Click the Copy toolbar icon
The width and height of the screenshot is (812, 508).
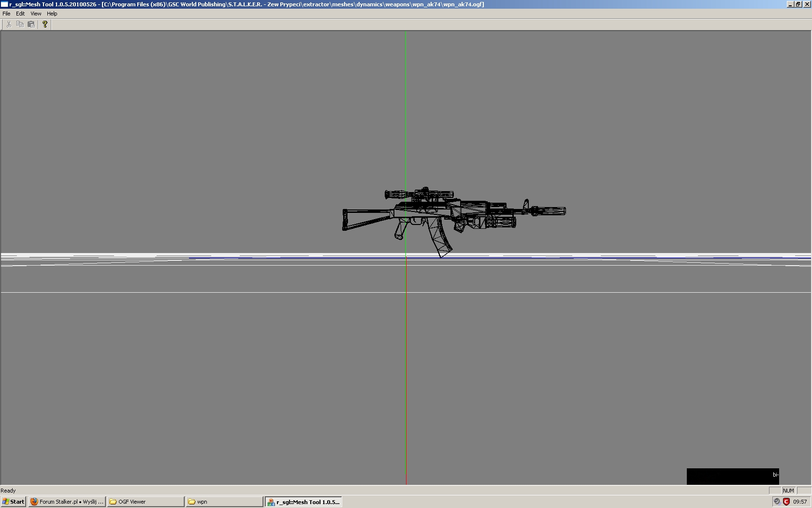(x=20, y=24)
